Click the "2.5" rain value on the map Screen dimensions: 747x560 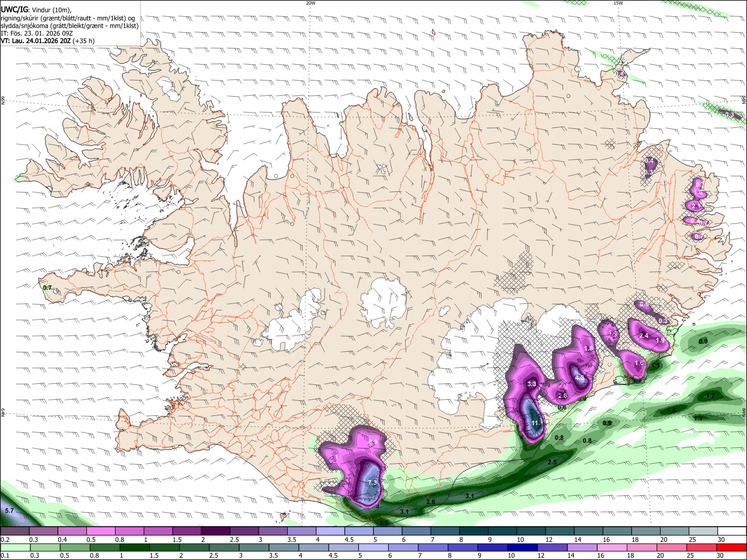(x=552, y=462)
